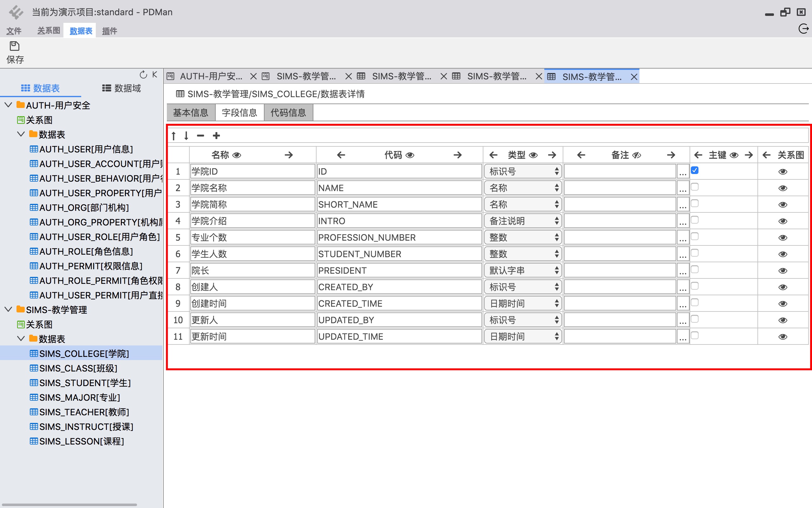Click the logout icon at top right
The width and height of the screenshot is (812, 508).
803,29
